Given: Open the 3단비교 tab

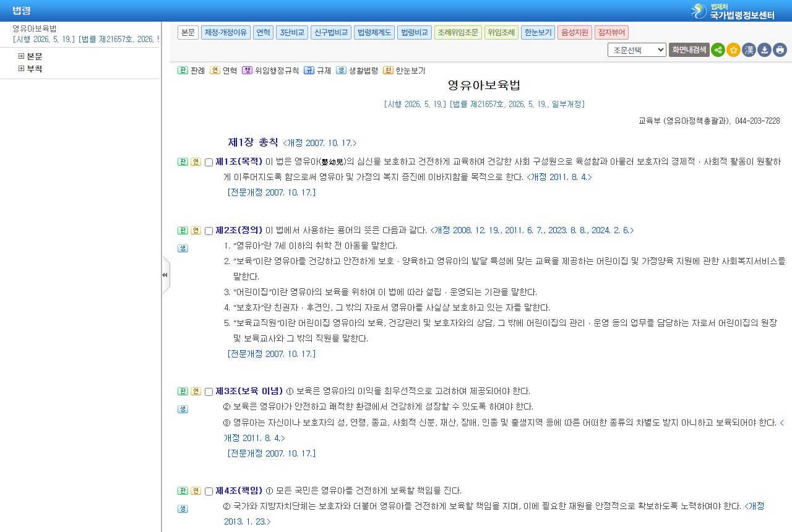Looking at the screenshot, I should (x=292, y=33).
